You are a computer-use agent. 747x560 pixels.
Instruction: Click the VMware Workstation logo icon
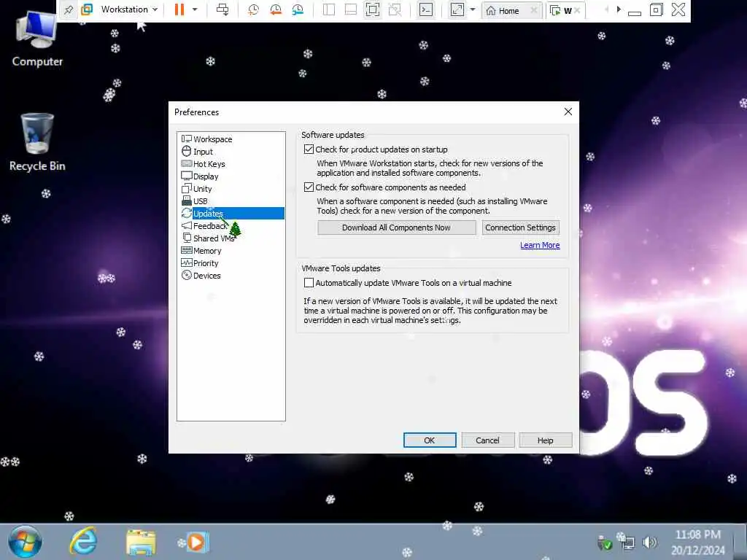point(87,9)
